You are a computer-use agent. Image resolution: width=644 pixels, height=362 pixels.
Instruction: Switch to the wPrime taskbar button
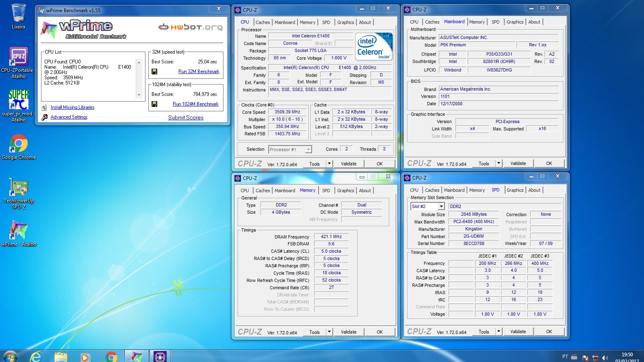pos(136,356)
